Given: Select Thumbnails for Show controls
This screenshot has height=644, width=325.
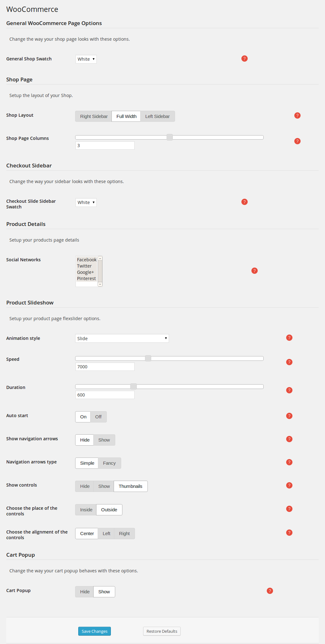Looking at the screenshot, I should (131, 486).
